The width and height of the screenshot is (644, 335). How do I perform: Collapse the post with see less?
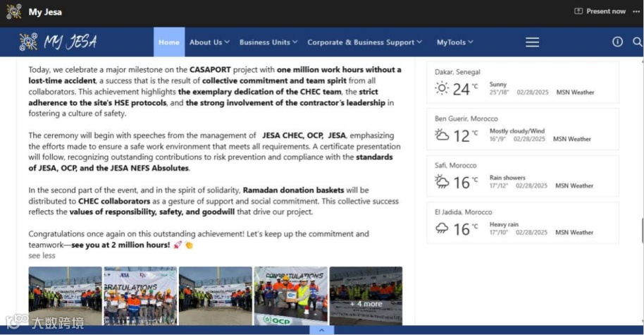coord(42,255)
